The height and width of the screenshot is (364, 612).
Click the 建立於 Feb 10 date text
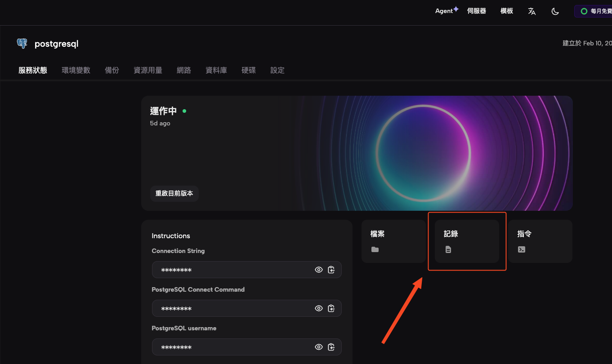point(587,43)
